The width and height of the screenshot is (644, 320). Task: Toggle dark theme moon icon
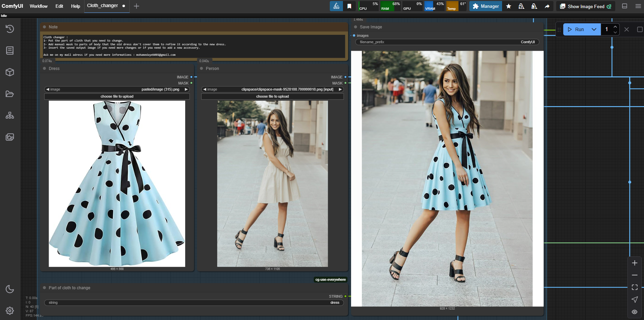coord(10,289)
